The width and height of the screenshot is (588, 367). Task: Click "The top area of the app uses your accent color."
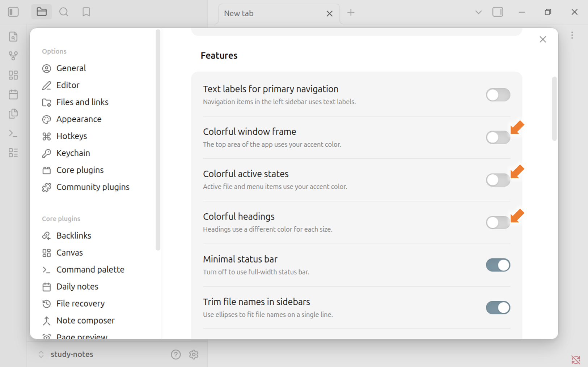[272, 144]
